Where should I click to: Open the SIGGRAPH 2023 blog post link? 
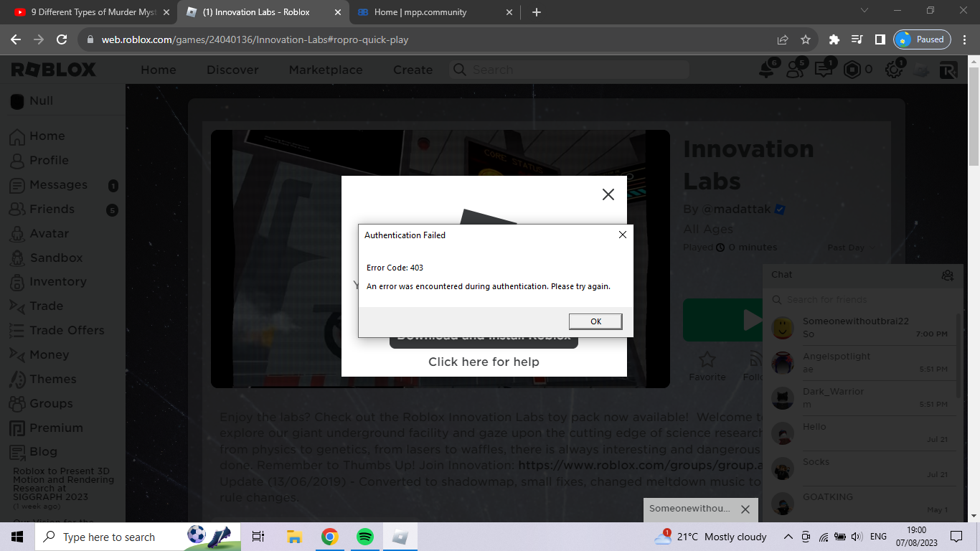point(63,484)
